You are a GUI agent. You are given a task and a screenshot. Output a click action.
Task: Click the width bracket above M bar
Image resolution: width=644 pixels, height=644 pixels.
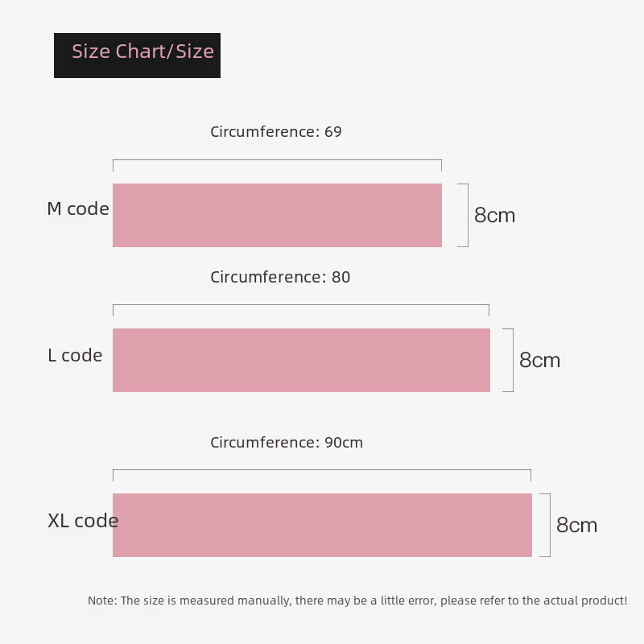pos(277,161)
